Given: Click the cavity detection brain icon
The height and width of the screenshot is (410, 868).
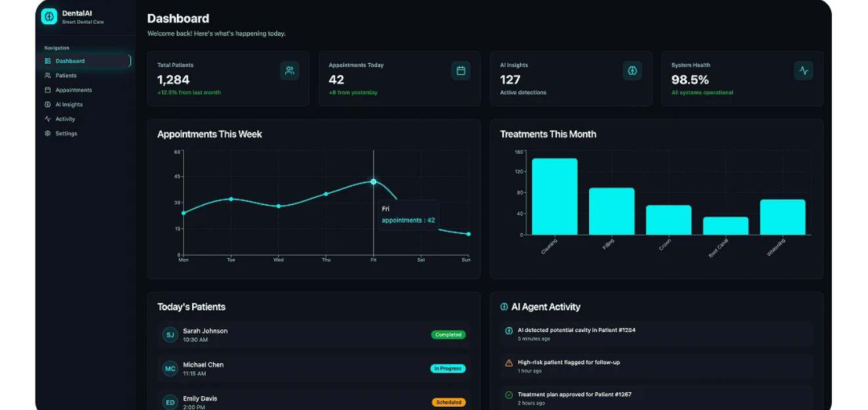Looking at the screenshot, I should point(508,330).
